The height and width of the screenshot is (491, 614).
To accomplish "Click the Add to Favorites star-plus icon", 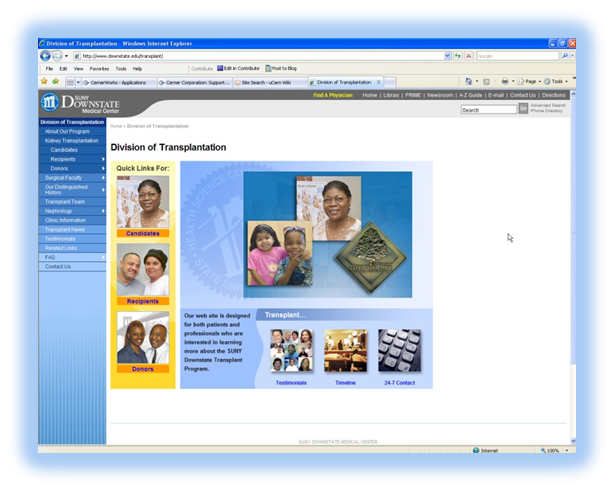I will (55, 81).
